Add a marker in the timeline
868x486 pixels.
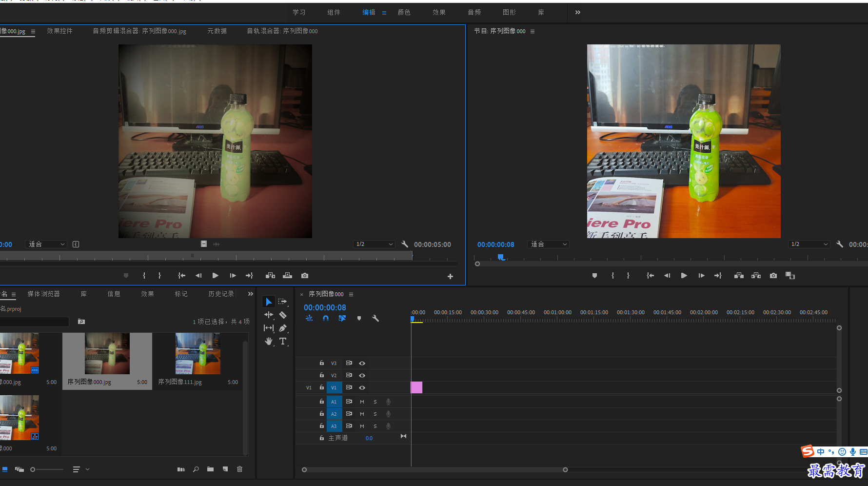(359, 318)
